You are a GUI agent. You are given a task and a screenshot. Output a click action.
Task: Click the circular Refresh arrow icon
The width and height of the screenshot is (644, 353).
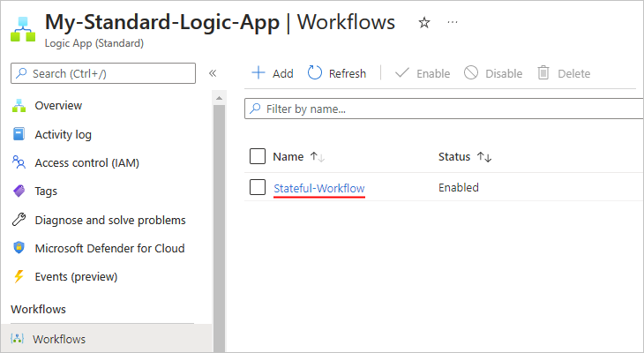tap(315, 72)
